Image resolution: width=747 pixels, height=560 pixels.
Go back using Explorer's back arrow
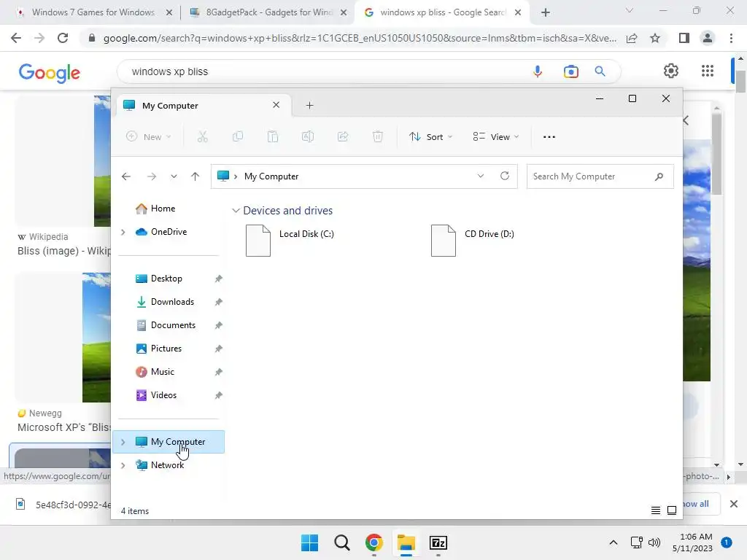(125, 176)
